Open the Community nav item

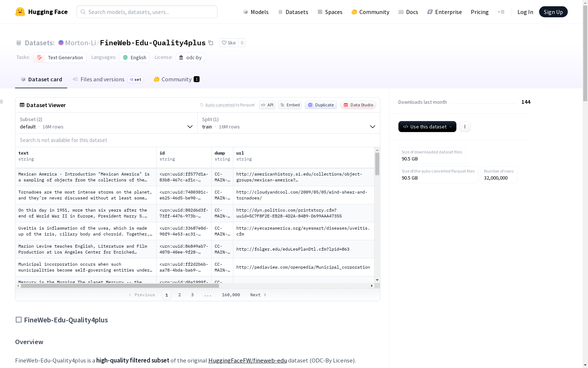370,12
